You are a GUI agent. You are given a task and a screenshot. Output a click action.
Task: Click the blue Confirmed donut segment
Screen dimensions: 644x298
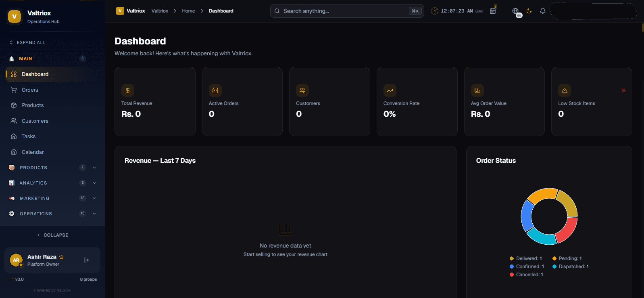(526, 216)
